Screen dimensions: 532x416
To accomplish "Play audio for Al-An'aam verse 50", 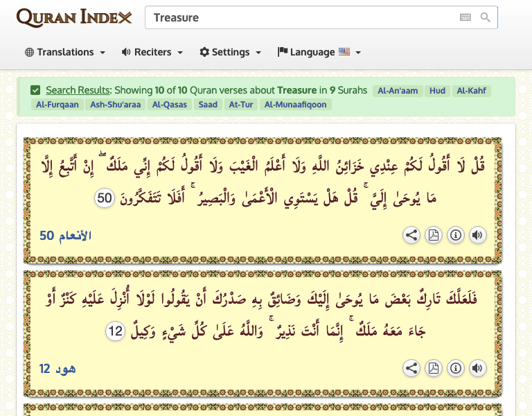I will [478, 235].
